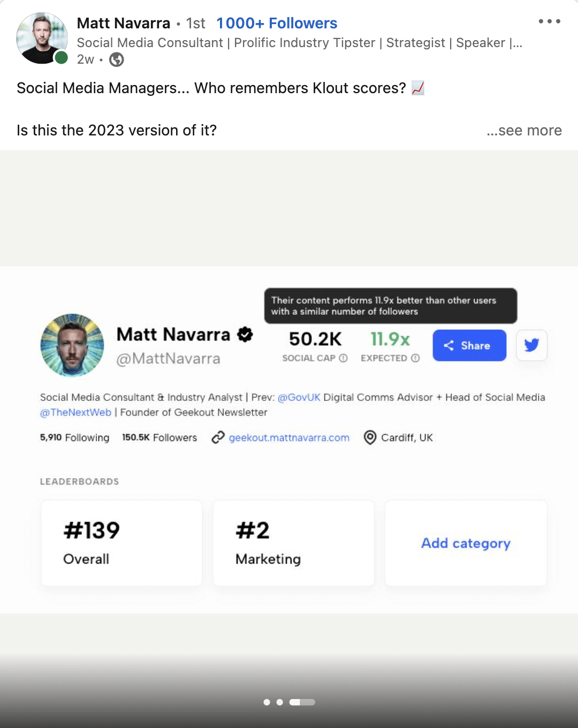Select the third carousel slide indicator
Image resolution: width=578 pixels, height=728 pixels.
pyautogui.click(x=302, y=702)
